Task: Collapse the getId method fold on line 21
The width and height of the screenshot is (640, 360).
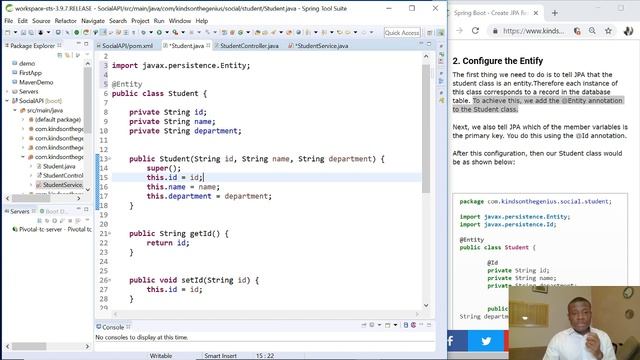Action: [109, 233]
